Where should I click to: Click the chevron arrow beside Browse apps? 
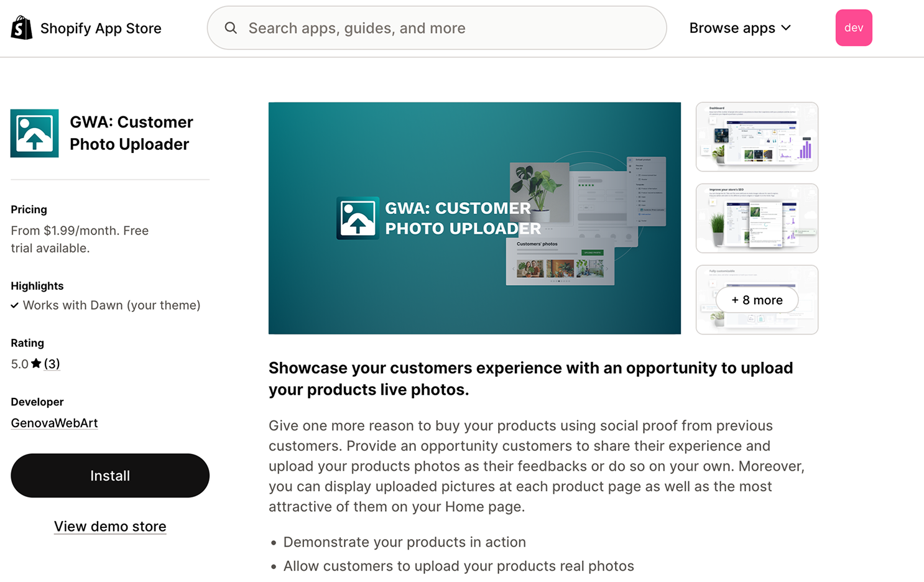pyautogui.click(x=786, y=28)
